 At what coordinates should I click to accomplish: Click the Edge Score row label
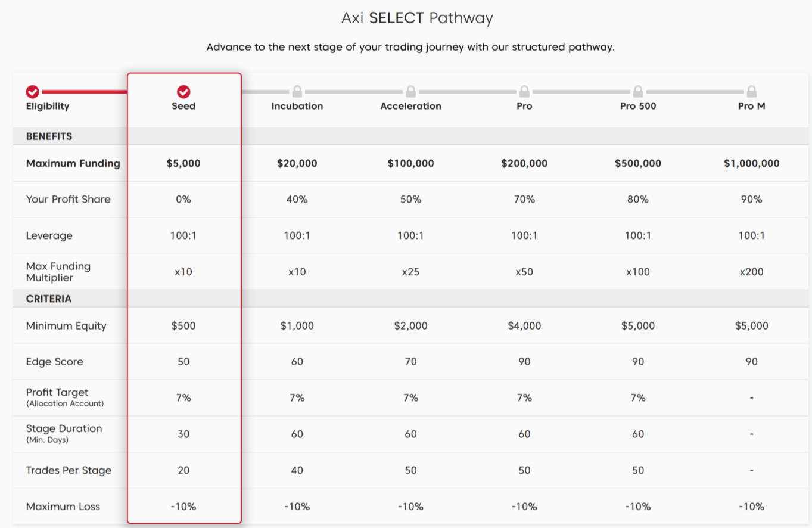[x=55, y=362]
